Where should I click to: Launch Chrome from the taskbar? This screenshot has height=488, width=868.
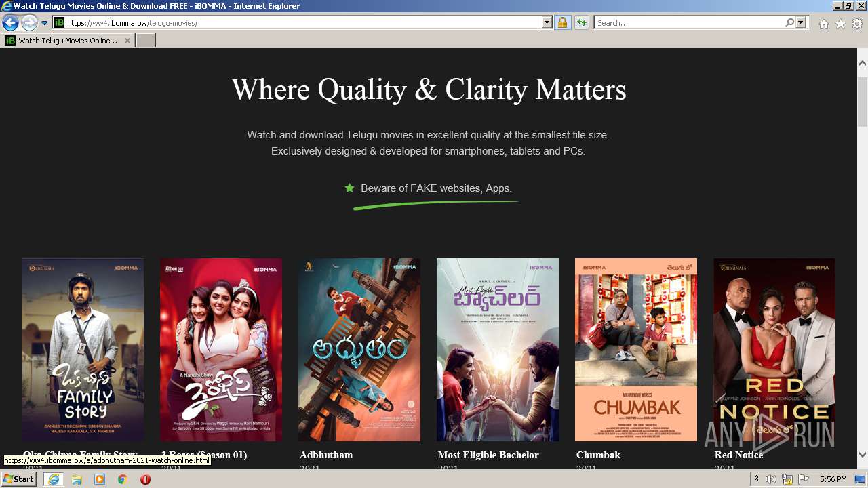click(123, 479)
